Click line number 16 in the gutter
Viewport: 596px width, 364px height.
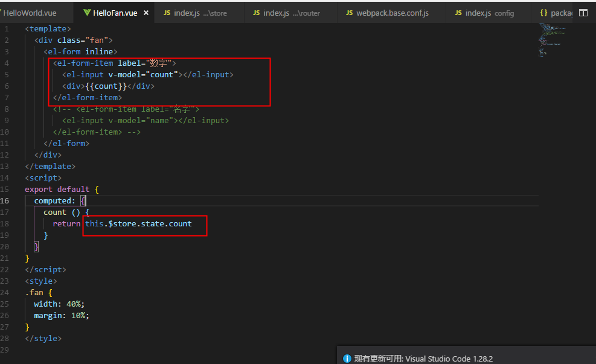tap(5, 200)
